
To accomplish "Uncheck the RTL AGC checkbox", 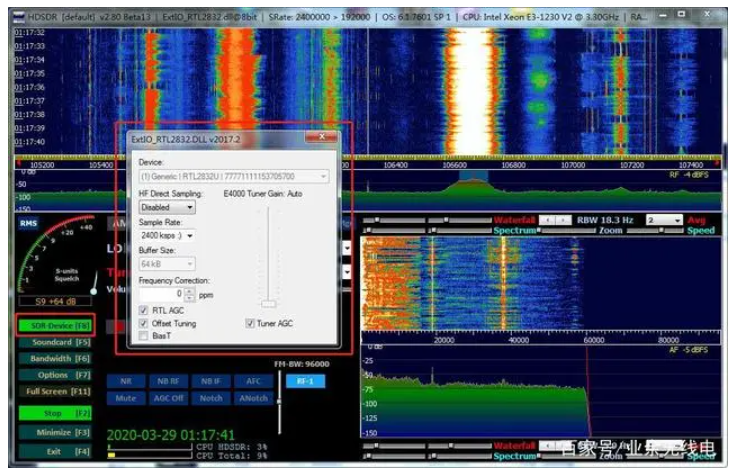I will [x=144, y=311].
